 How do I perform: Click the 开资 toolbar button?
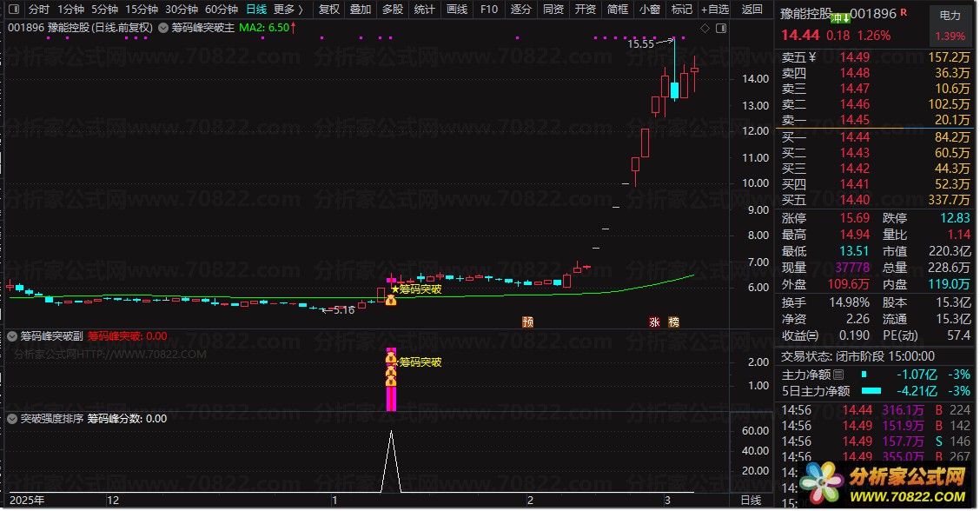click(x=585, y=10)
